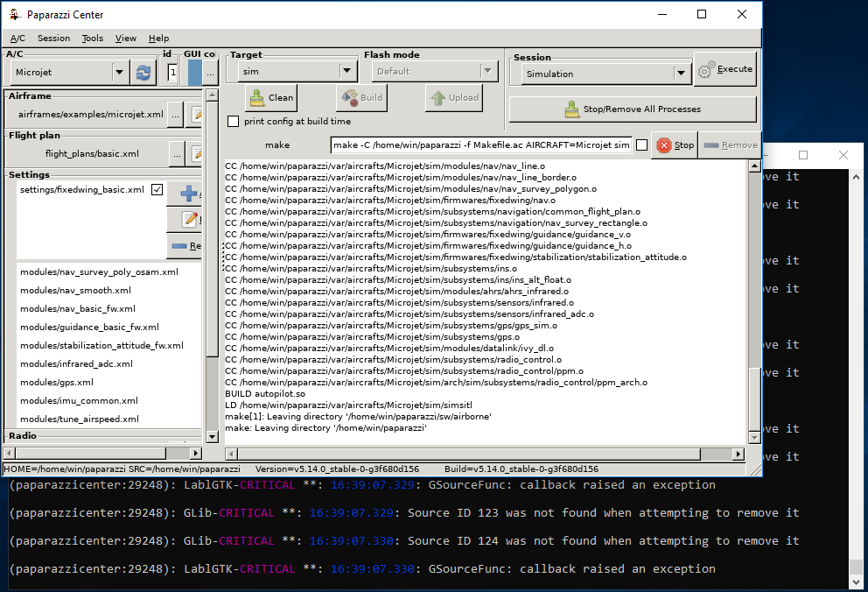Click the blue GUI color swatch

(195, 73)
